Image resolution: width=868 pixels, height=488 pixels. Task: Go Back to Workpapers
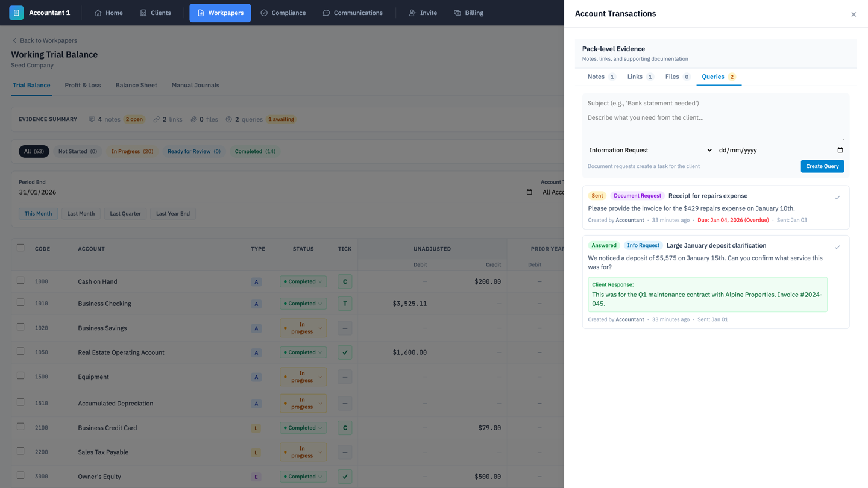(x=45, y=40)
